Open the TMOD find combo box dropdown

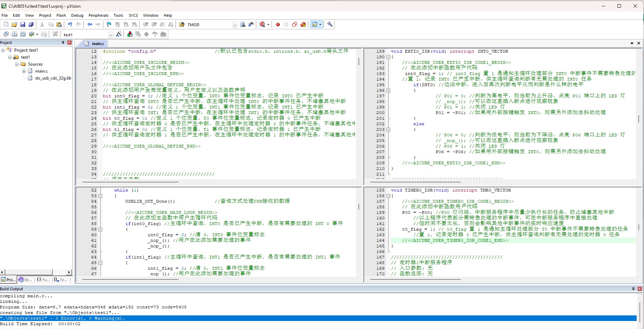pyautogui.click(x=235, y=25)
